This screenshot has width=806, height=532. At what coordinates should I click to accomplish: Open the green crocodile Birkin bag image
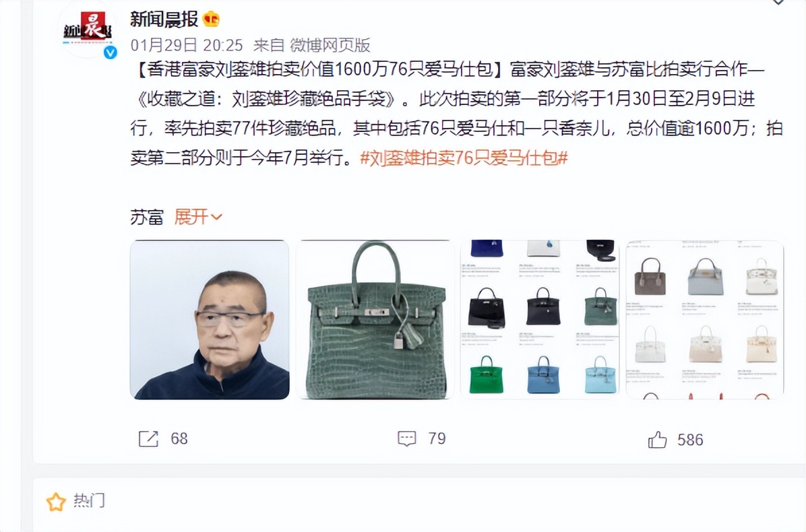(375, 319)
